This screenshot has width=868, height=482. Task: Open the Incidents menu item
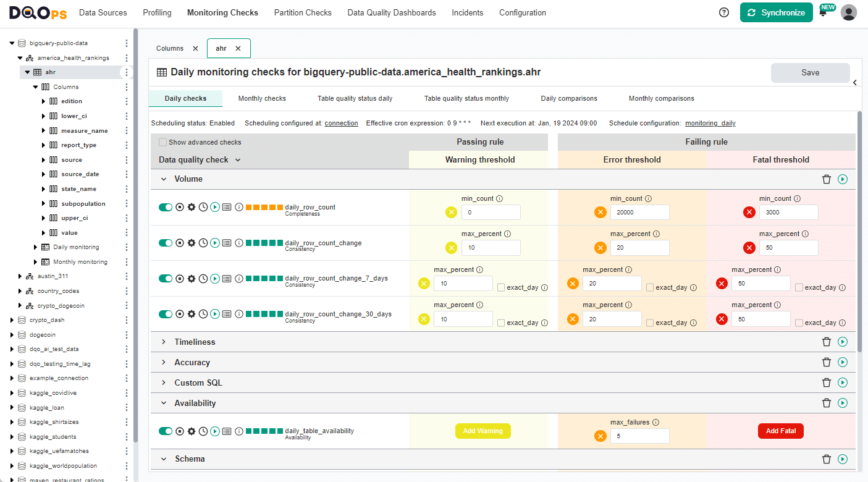[x=467, y=12]
